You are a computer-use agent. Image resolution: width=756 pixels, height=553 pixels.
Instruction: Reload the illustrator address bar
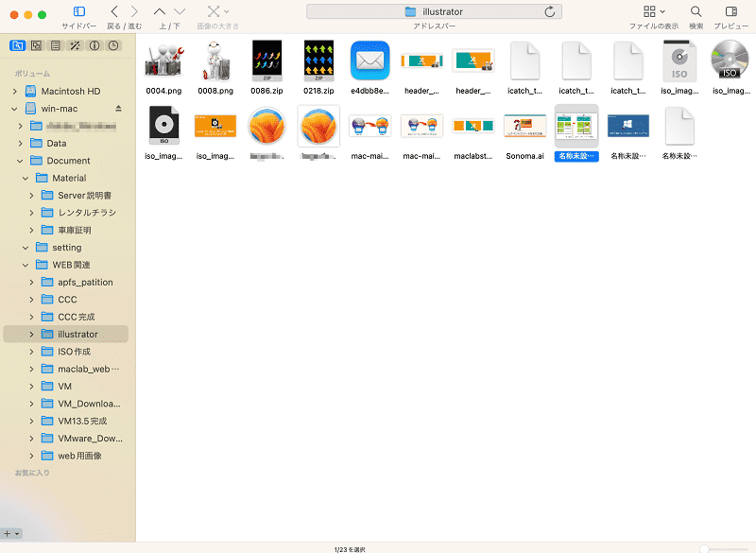pos(550,11)
